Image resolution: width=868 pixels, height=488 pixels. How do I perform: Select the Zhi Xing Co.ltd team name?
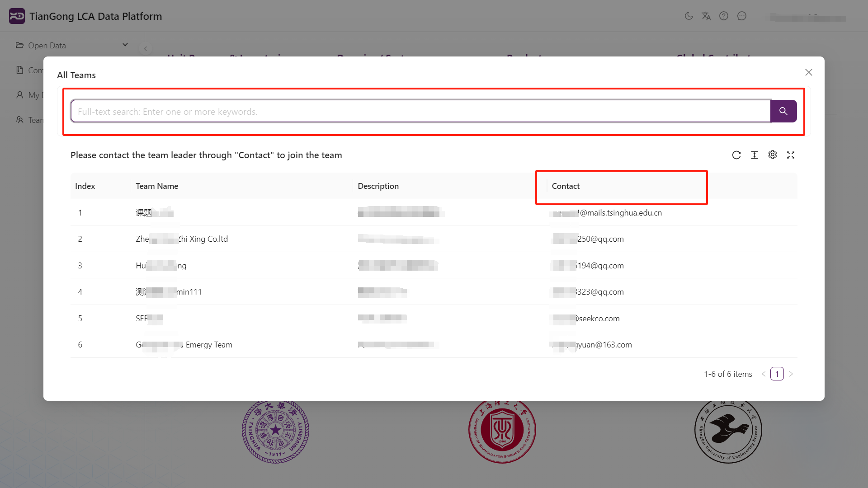click(182, 239)
